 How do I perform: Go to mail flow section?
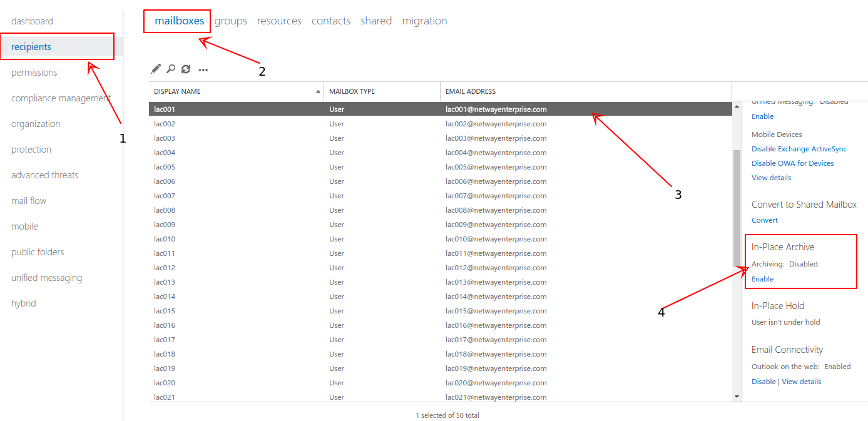29,201
